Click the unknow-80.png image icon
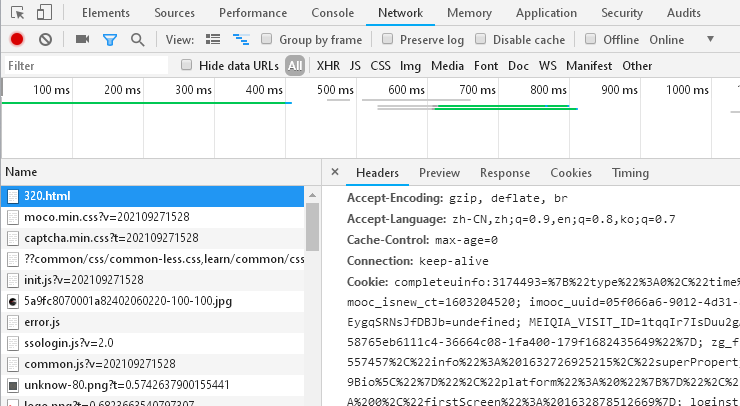 pyautogui.click(x=13, y=385)
